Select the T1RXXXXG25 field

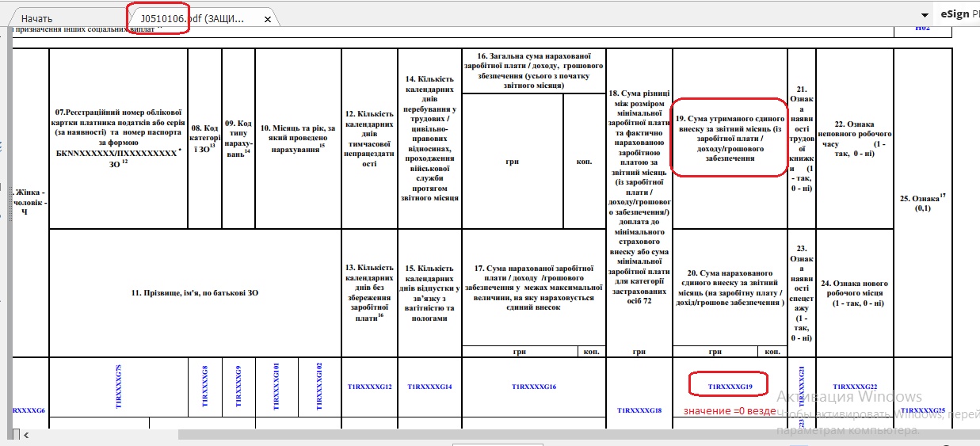tap(923, 410)
